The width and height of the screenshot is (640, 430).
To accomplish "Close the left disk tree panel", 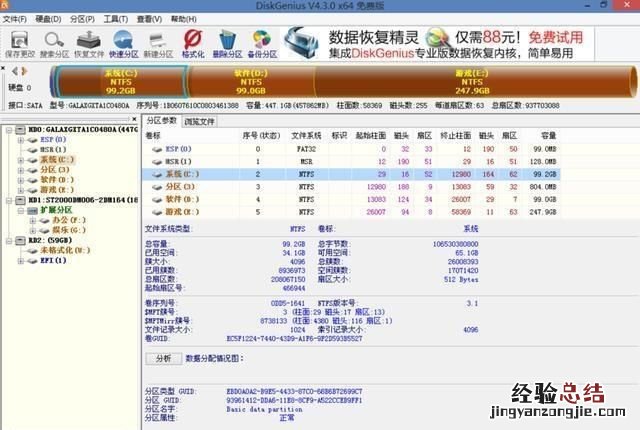I will tap(134, 119).
